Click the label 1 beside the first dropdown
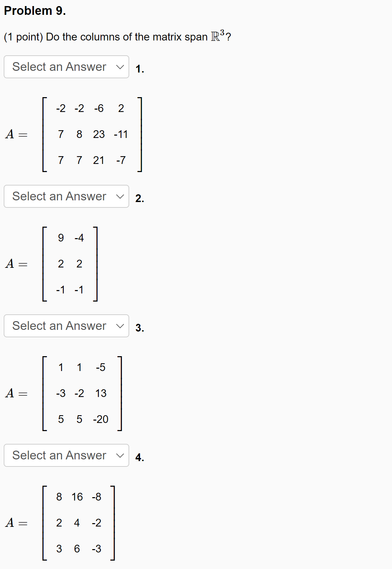This screenshot has height=569, width=392. [x=139, y=69]
